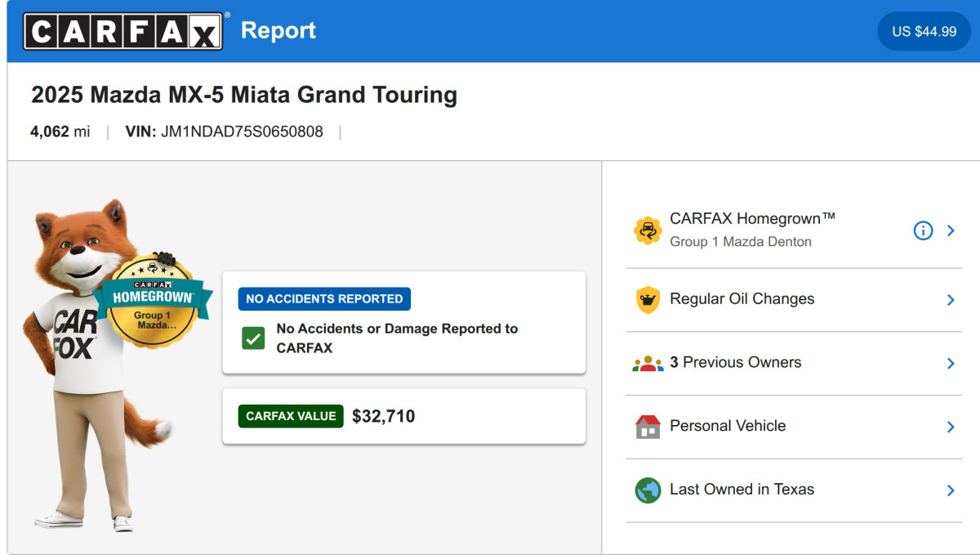Click the oil can shield icon
This screenshot has width=980, height=555.
tap(648, 299)
